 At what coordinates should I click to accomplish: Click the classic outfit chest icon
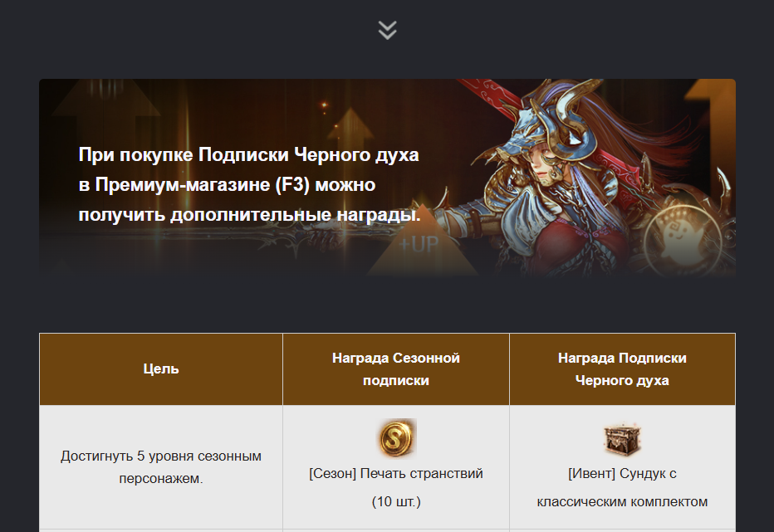point(622,439)
